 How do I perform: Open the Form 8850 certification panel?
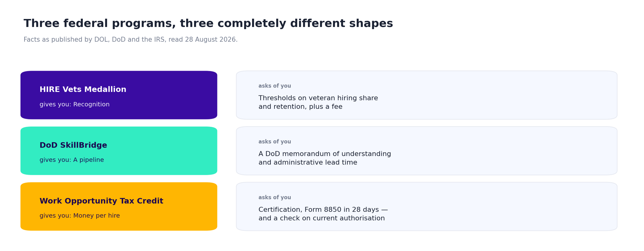[x=427, y=207]
